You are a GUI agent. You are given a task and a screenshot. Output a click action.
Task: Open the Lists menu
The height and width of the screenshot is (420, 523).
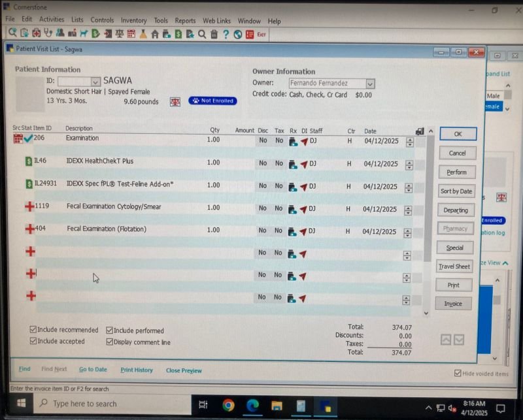(x=77, y=20)
